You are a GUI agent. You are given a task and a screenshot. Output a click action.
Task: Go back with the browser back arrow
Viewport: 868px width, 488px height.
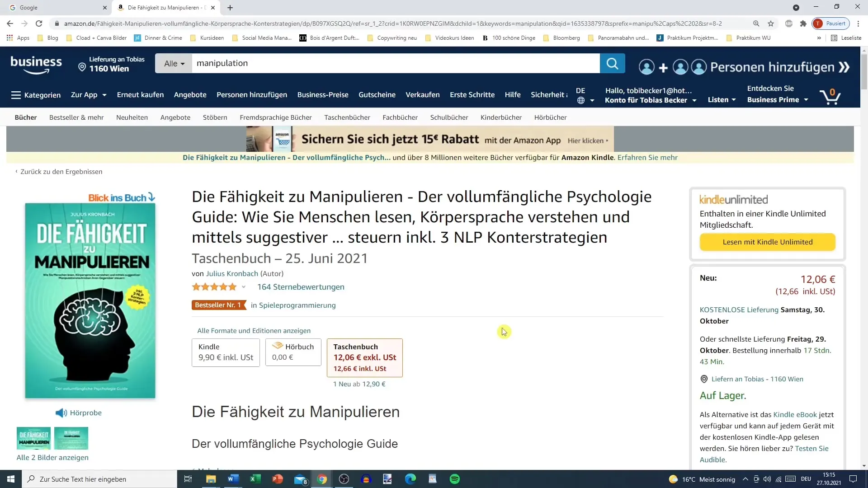(x=10, y=23)
